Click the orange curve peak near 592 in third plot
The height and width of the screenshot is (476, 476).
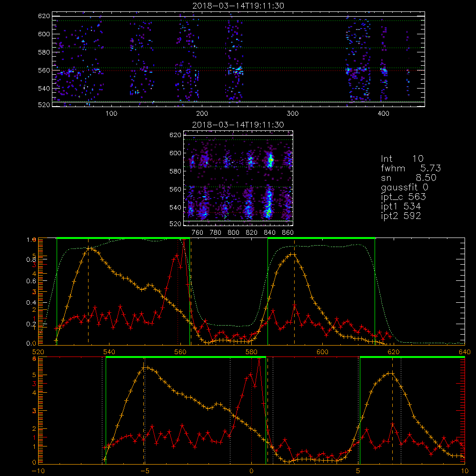click(x=293, y=254)
